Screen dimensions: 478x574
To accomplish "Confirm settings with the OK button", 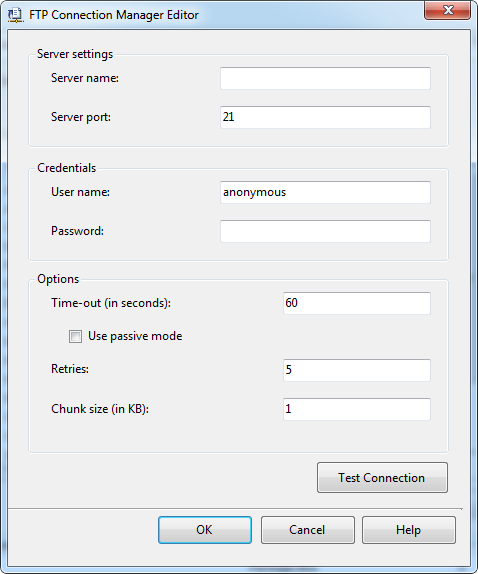I will point(205,530).
